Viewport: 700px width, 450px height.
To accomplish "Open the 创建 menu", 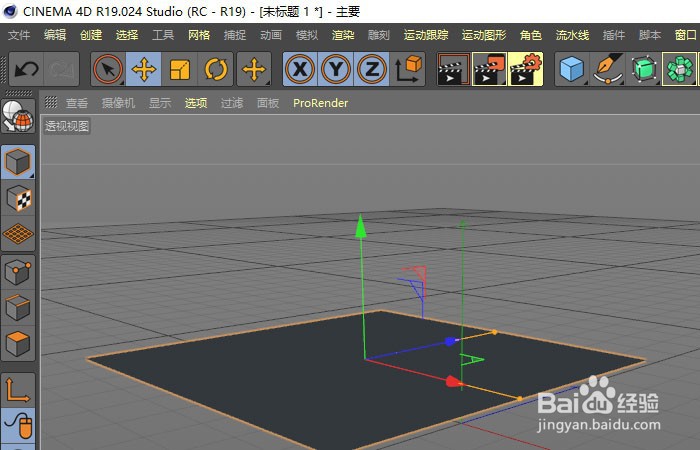I will pyautogui.click(x=91, y=35).
